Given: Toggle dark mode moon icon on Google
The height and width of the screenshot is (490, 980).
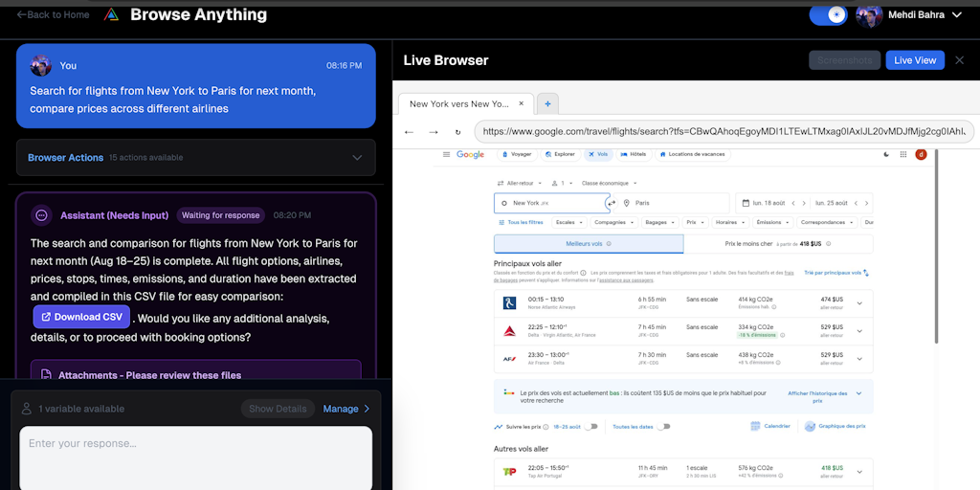Looking at the screenshot, I should click(x=886, y=154).
